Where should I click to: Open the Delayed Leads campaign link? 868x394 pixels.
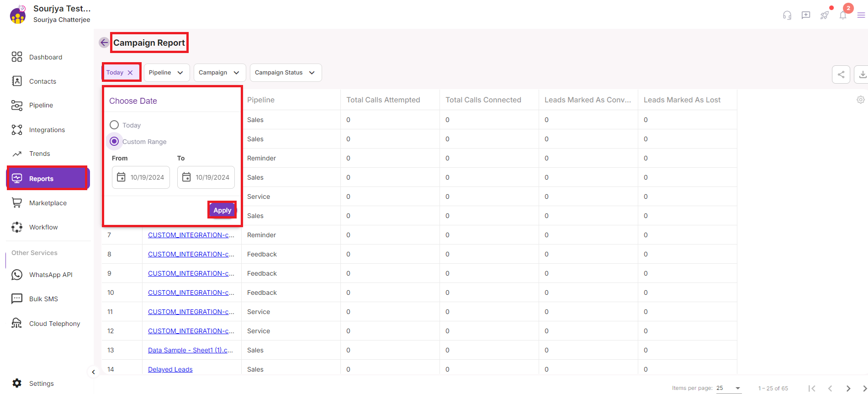tap(170, 369)
